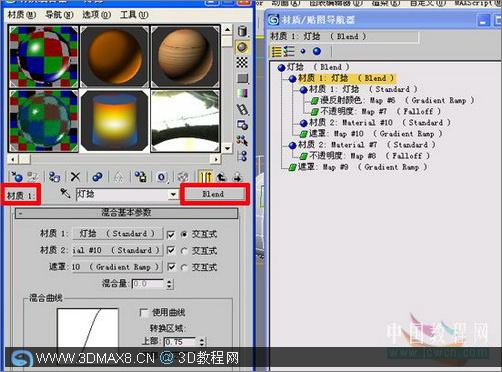The width and height of the screenshot is (502, 372).
Task: Select 交互式 radio for 材质 2
Action: 184,251
